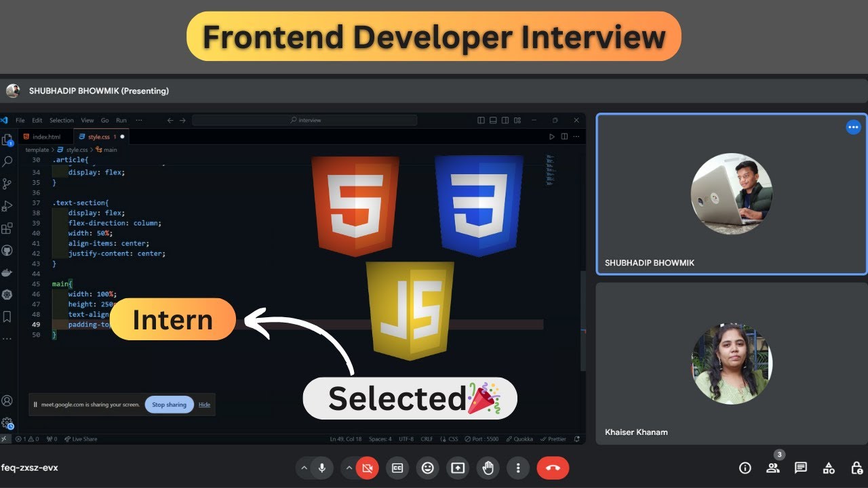Open the Docker view icon
The height and width of the screenshot is (488, 868).
tap(7, 272)
